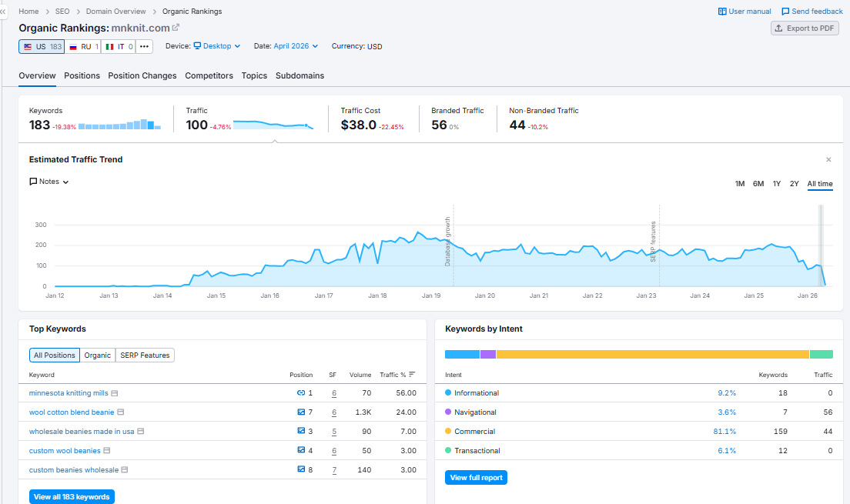Select the All Positions filter

54,355
